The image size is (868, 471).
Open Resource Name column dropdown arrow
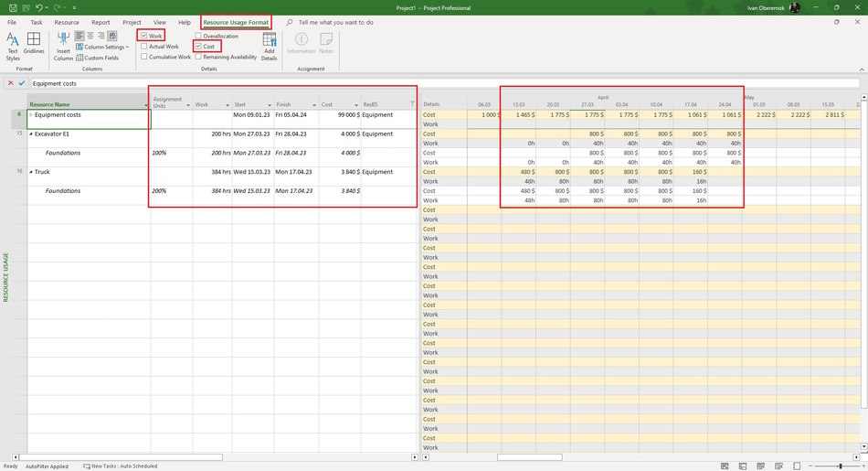click(146, 105)
